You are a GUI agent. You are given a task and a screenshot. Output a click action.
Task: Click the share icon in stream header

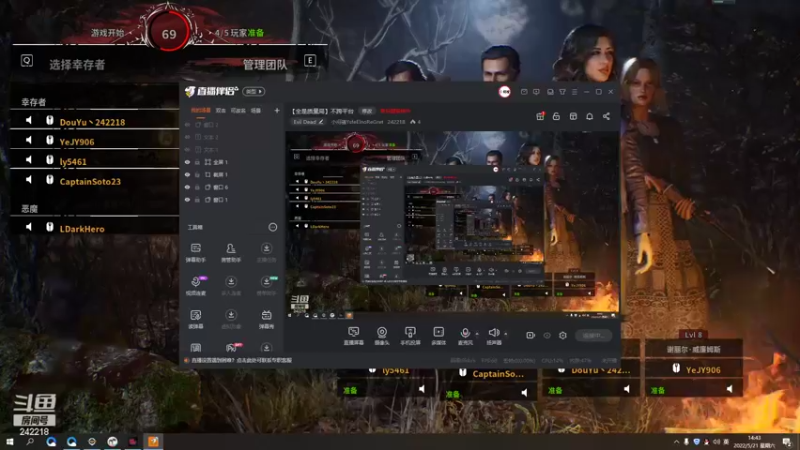tap(606, 116)
